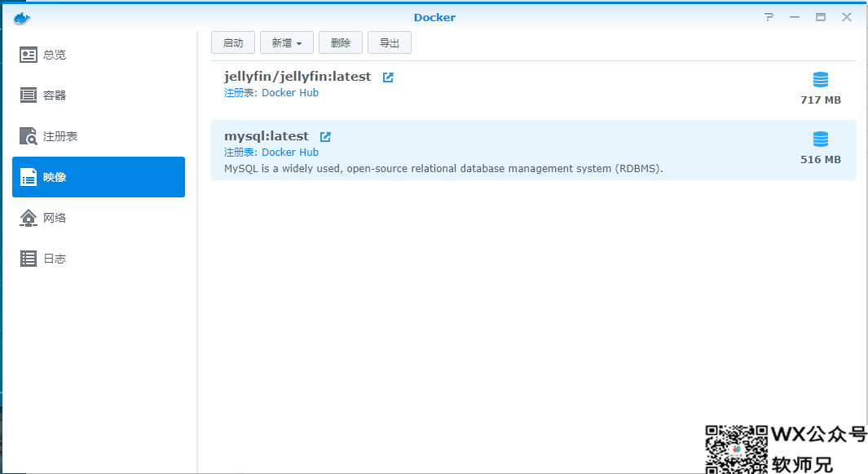Viewport: 868px width, 474px height.
Task: Open the help question mark button
Action: 769,17
